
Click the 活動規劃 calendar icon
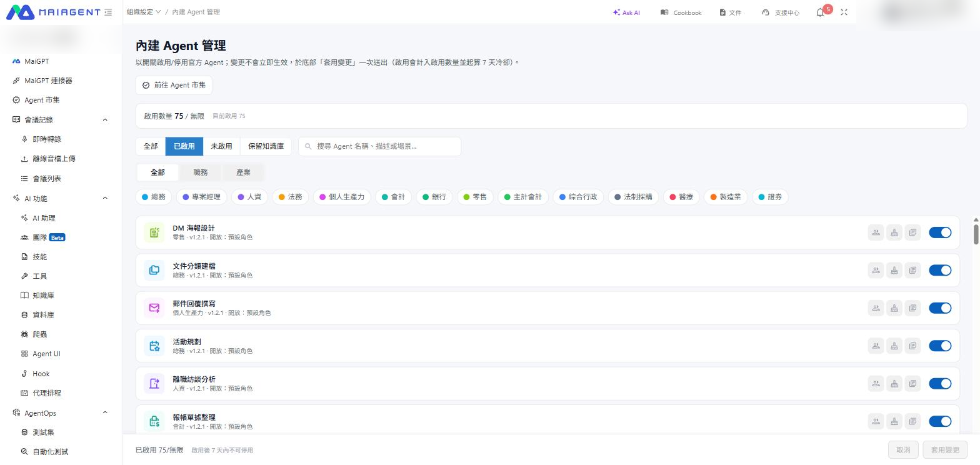coord(154,346)
